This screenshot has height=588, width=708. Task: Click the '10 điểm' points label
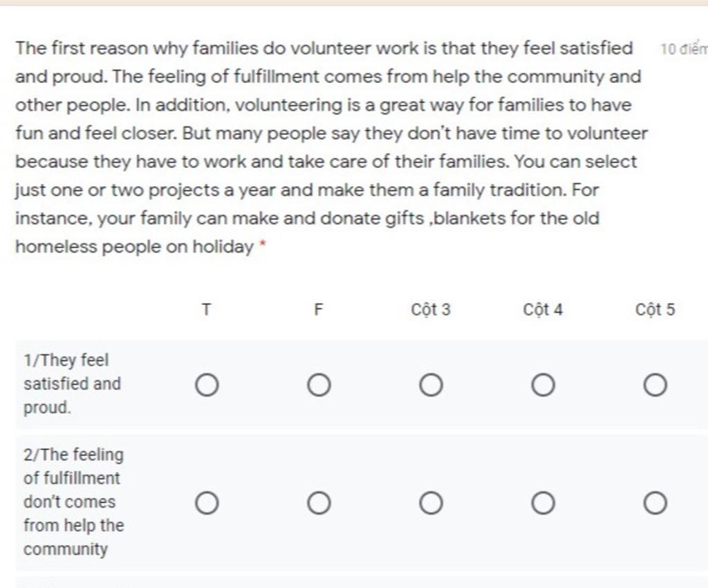click(x=684, y=49)
